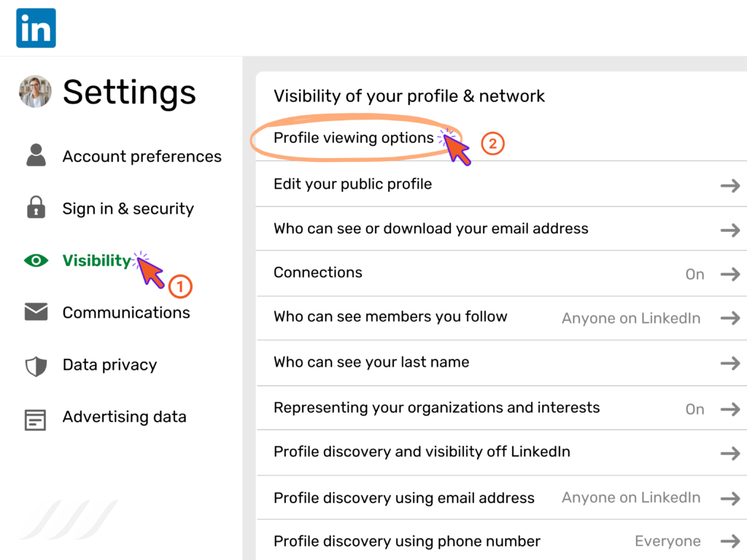Toggle Representing your organizations and interests setting
Screen dimensions: 747x560
694,409
